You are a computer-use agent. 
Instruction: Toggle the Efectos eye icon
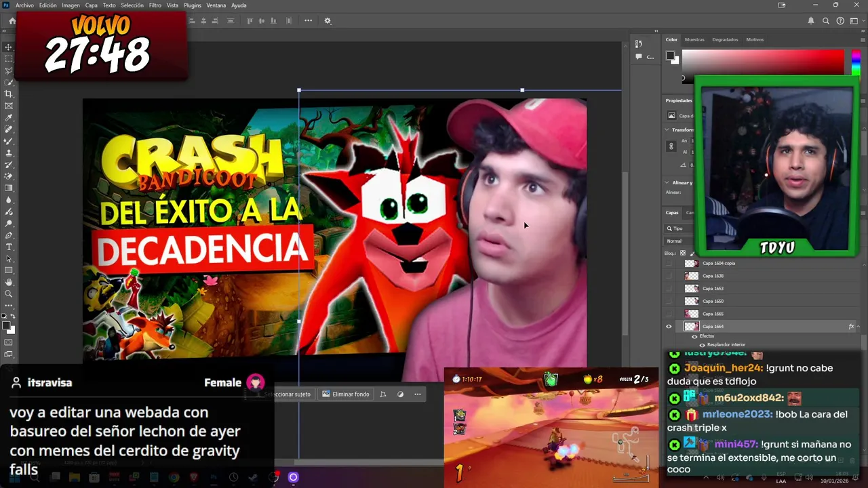click(694, 336)
